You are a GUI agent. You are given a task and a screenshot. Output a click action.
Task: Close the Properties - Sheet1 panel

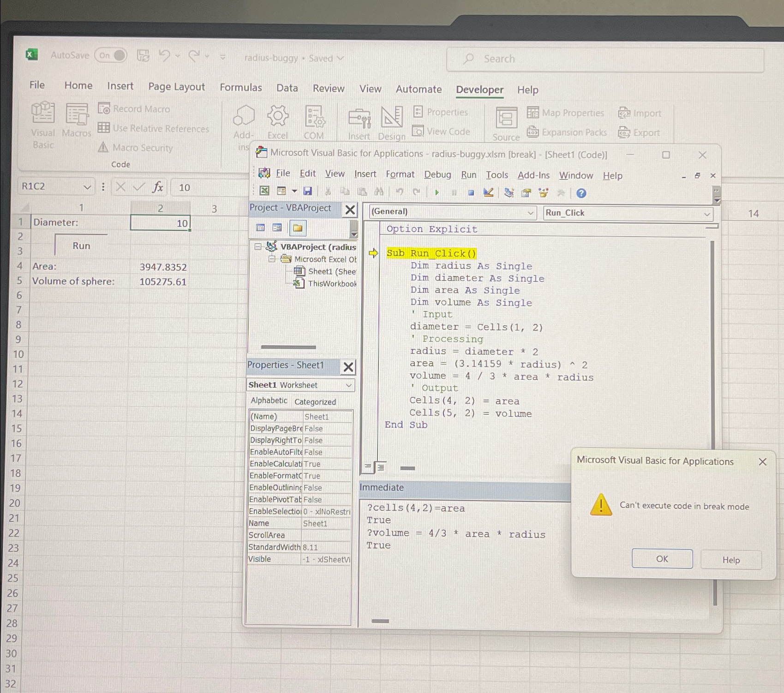tap(348, 367)
